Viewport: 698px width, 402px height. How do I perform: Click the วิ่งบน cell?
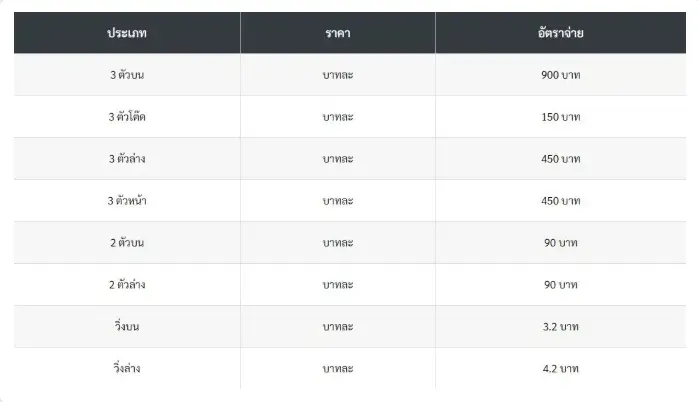127,327
